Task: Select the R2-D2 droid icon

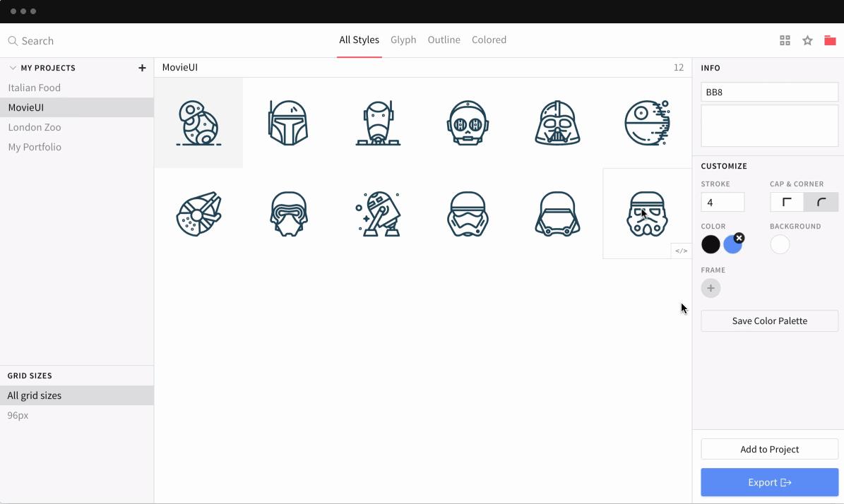Action: [378, 214]
